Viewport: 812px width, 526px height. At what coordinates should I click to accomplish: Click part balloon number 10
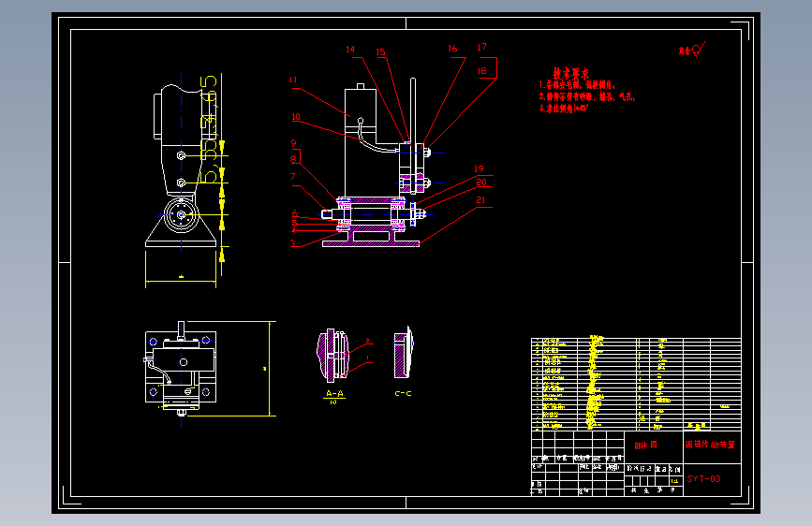click(x=296, y=117)
